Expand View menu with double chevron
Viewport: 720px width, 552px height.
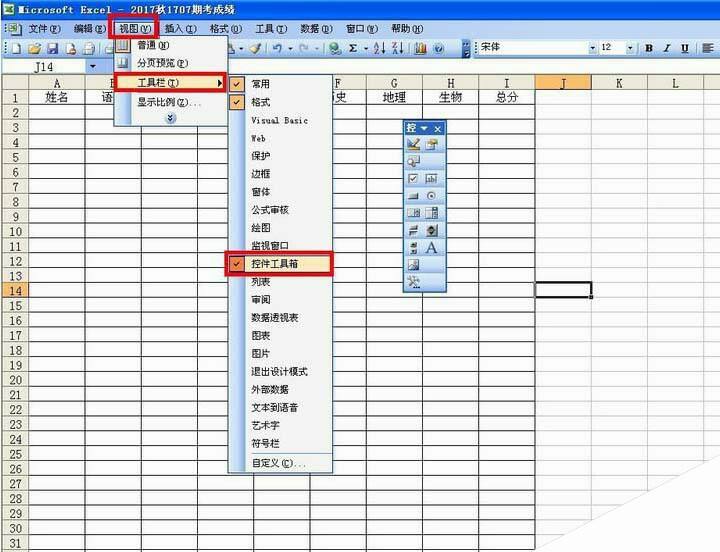point(170,118)
